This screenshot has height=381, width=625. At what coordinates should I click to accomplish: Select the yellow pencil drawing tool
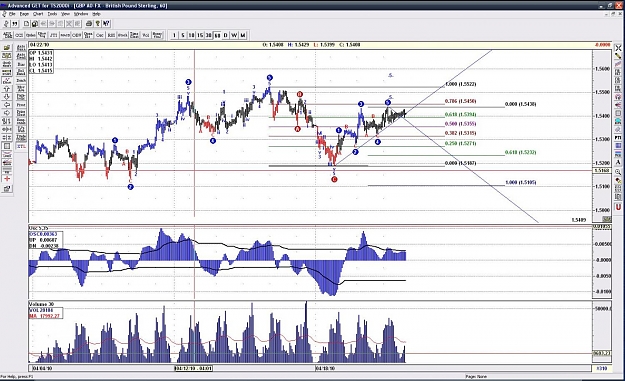(618, 56)
